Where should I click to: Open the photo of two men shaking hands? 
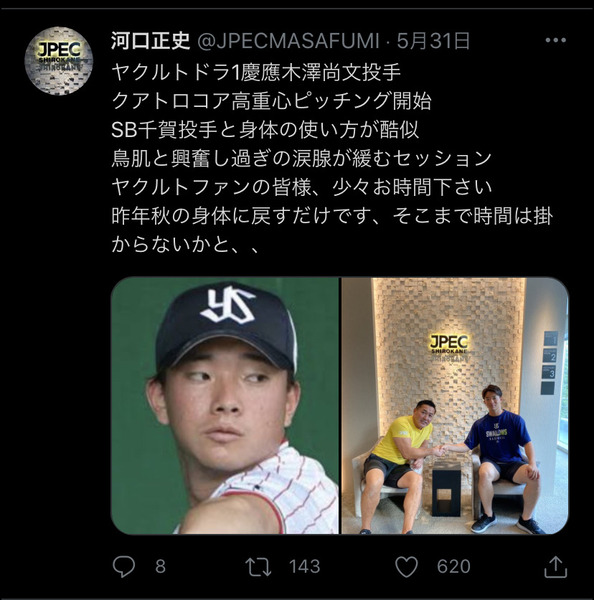point(455,406)
